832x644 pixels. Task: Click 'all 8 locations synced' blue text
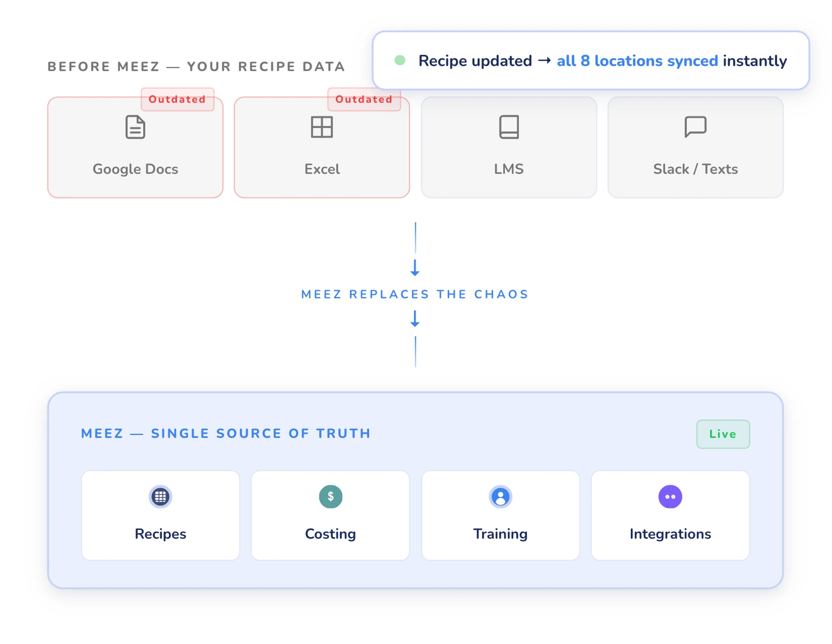click(637, 61)
